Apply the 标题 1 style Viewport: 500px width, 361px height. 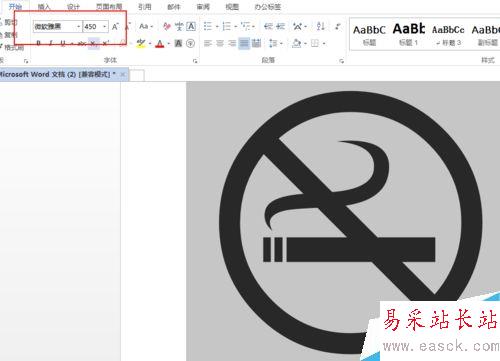point(409,34)
